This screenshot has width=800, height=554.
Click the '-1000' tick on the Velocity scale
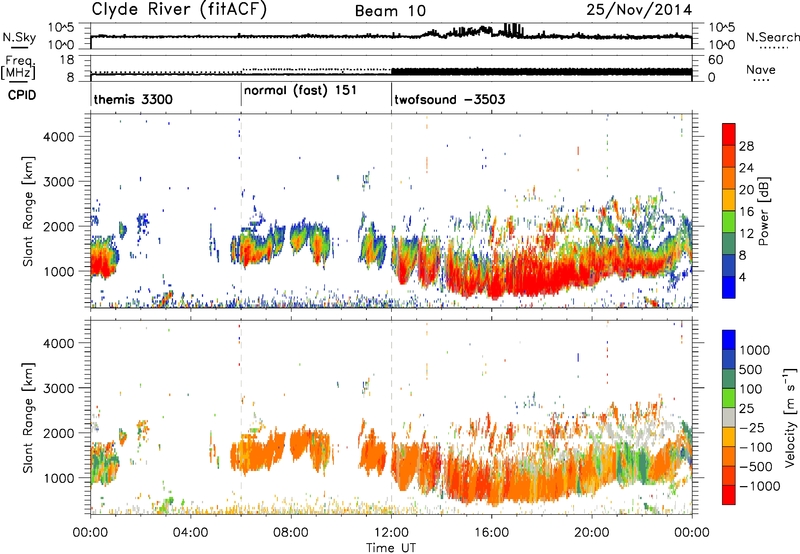[x=760, y=486]
